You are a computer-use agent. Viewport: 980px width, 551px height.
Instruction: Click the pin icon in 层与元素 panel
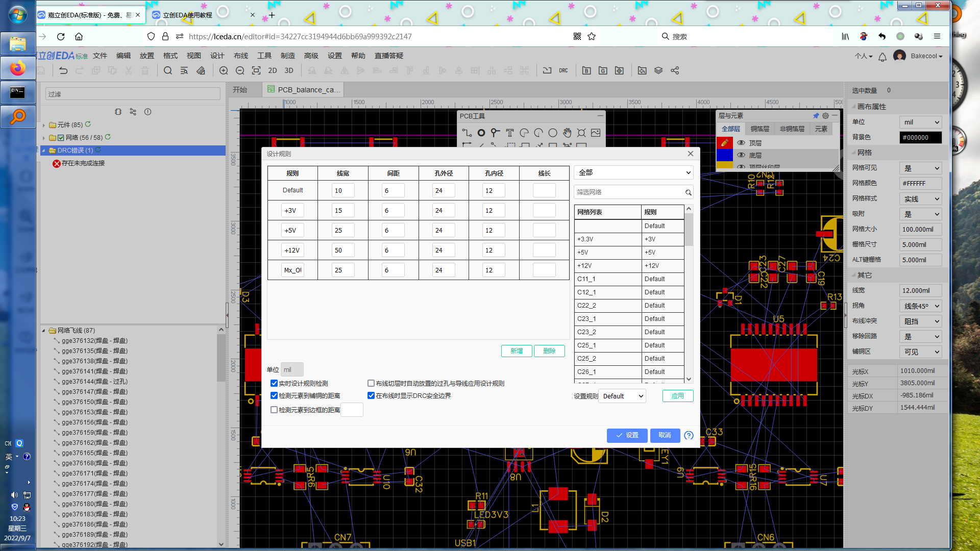(816, 116)
